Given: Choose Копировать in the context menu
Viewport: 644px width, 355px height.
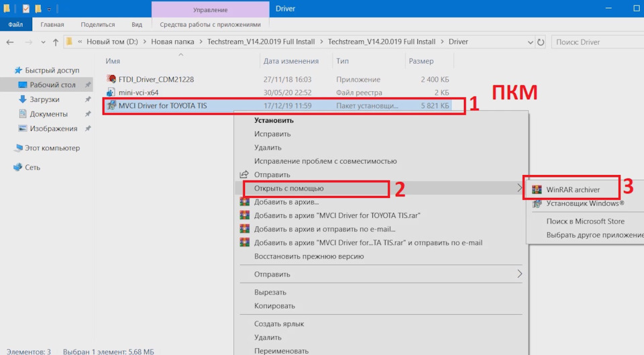Looking at the screenshot, I should [x=274, y=306].
